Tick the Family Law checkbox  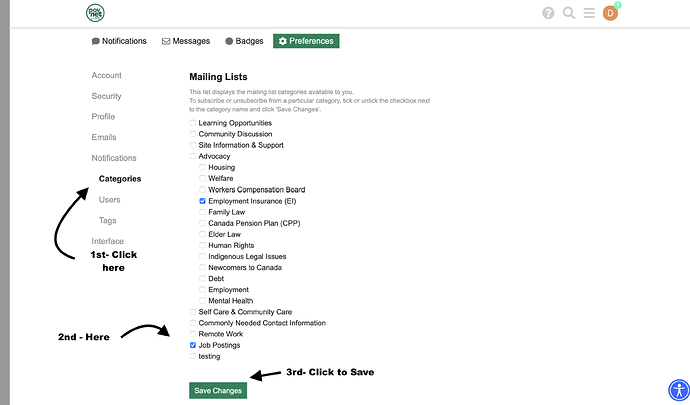[202, 212]
